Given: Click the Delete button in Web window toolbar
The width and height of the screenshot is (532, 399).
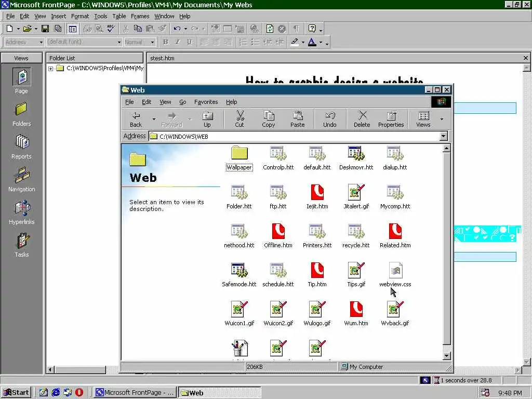Looking at the screenshot, I should point(362,119).
